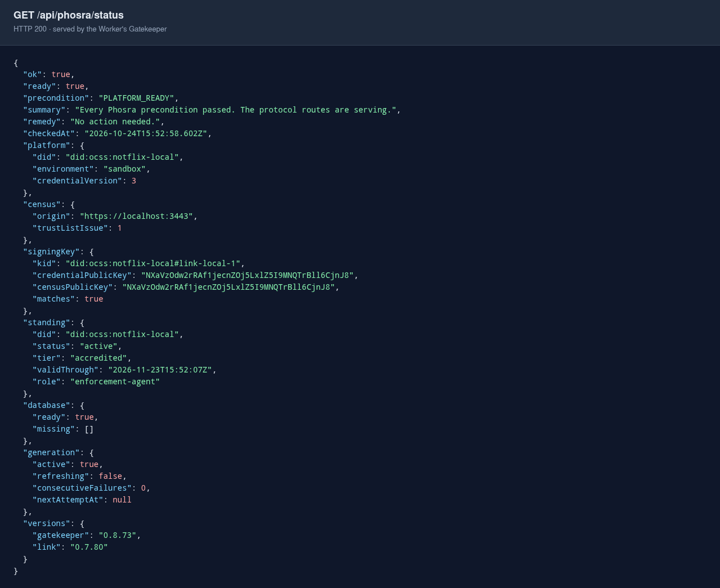Click the summary message string
Image resolution: width=720 pixels, height=588 pixels.
[x=236, y=110]
